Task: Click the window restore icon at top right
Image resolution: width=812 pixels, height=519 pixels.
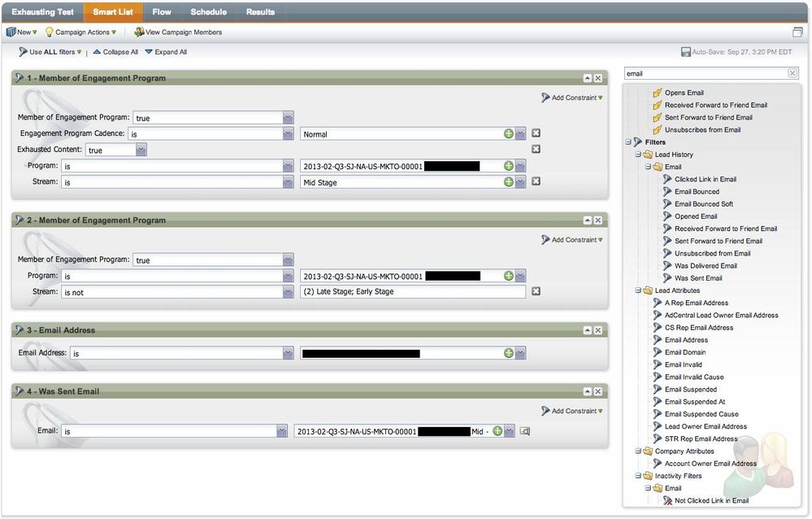Action: (x=797, y=33)
